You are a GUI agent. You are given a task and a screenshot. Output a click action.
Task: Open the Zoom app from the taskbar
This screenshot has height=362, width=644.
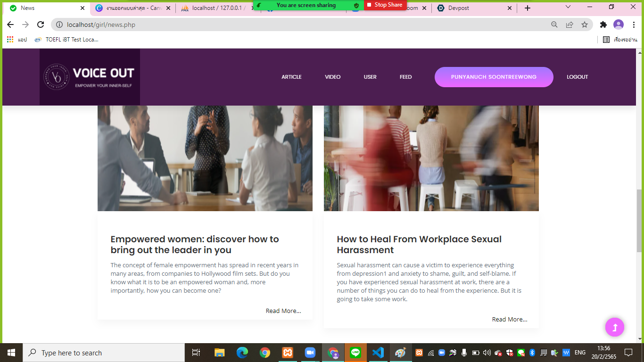click(x=310, y=352)
